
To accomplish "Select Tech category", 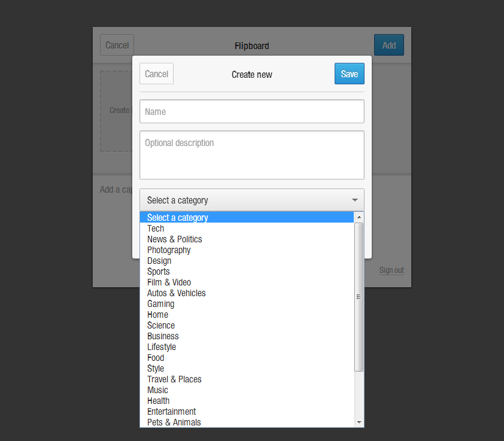I will 247,228.
